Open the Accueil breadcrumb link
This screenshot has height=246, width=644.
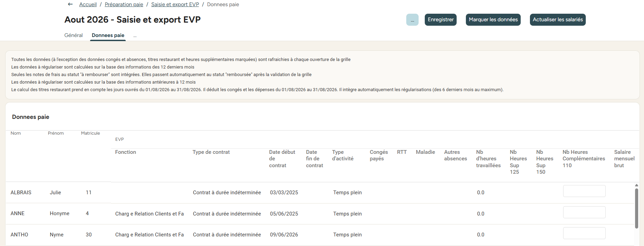pos(88,4)
